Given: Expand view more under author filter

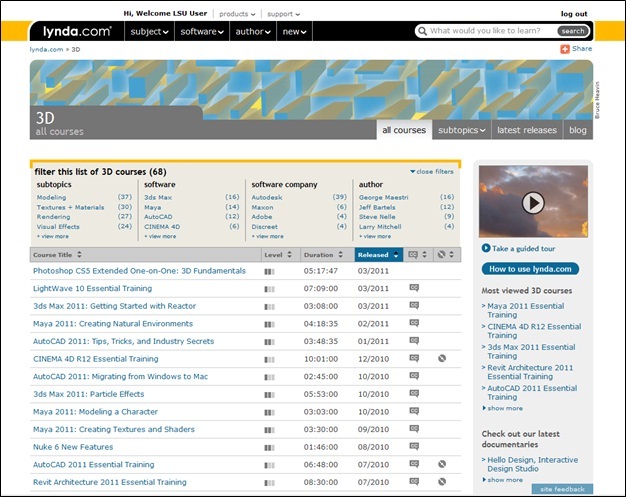Looking at the screenshot, I should click(374, 236).
